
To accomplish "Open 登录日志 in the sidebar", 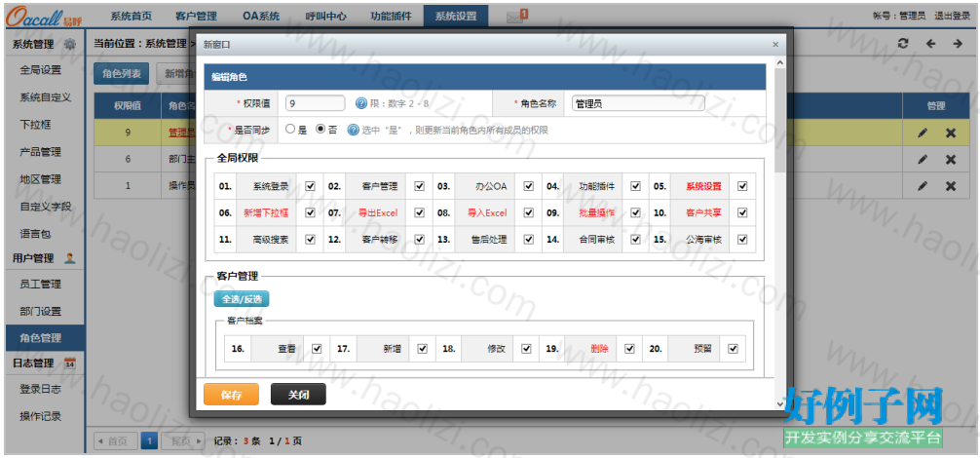I will point(41,389).
